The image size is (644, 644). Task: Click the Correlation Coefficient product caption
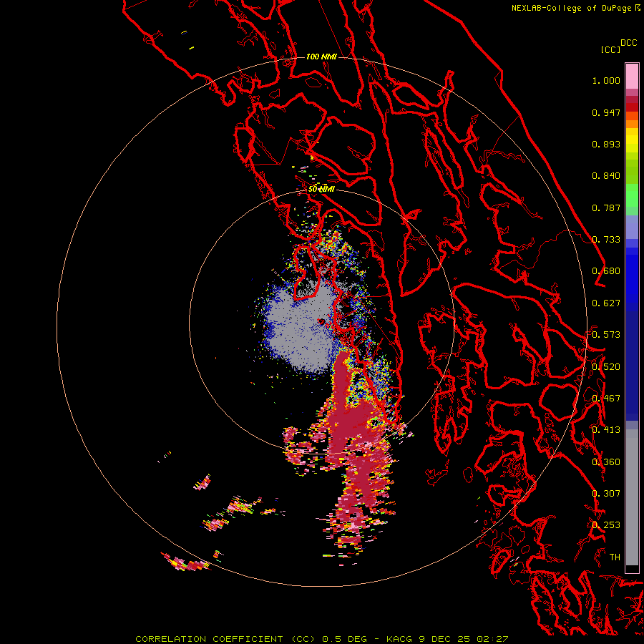coord(321,639)
